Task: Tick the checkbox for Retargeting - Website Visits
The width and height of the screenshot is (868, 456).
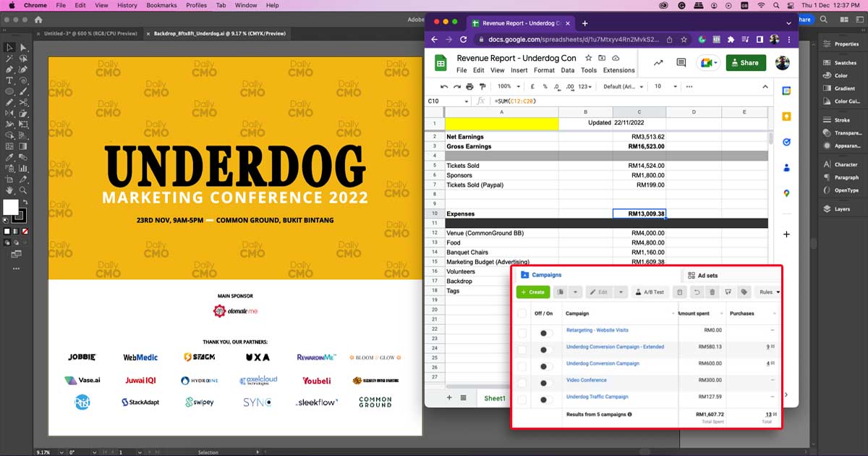Action: click(522, 333)
